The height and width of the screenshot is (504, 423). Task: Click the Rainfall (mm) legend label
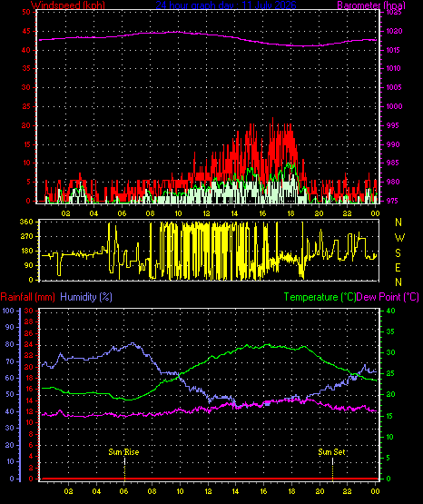pos(28,297)
